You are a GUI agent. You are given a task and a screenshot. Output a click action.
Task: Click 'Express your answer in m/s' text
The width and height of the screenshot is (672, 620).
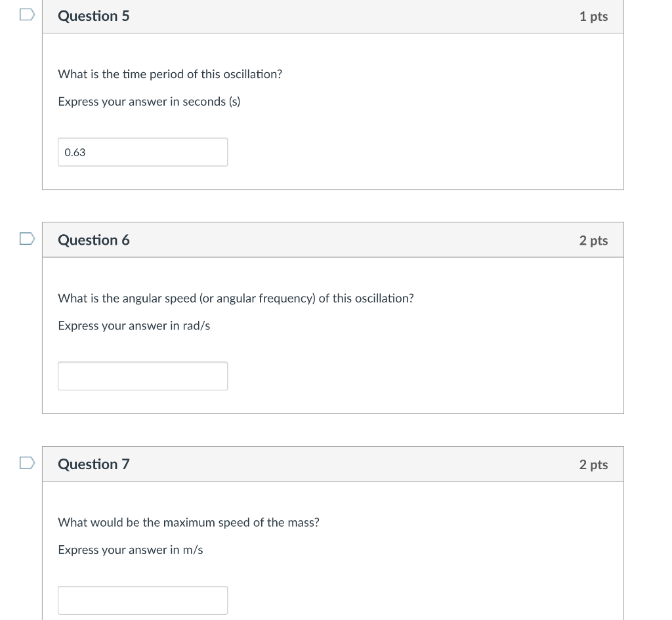point(130,550)
